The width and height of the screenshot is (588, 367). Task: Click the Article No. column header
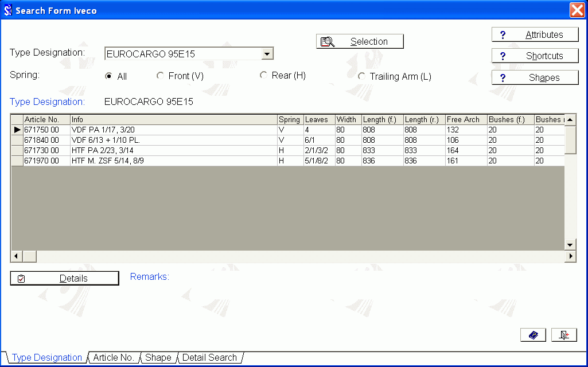(x=46, y=120)
